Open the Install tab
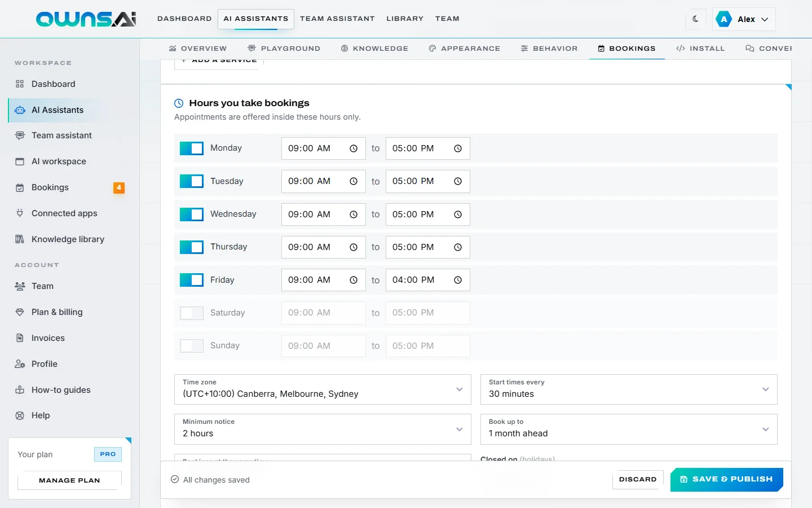This screenshot has width=812, height=508. pyautogui.click(x=700, y=49)
